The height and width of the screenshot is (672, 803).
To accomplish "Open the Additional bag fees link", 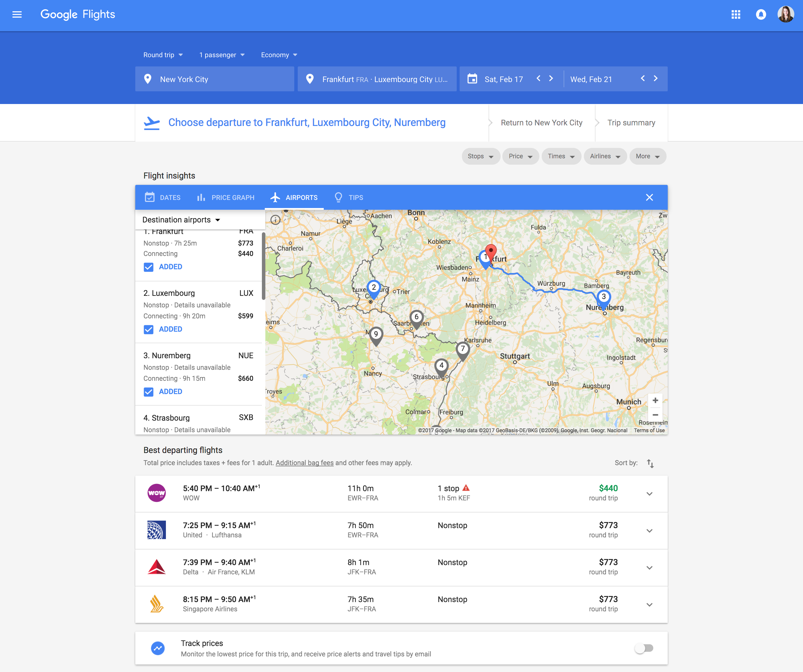I will point(304,463).
